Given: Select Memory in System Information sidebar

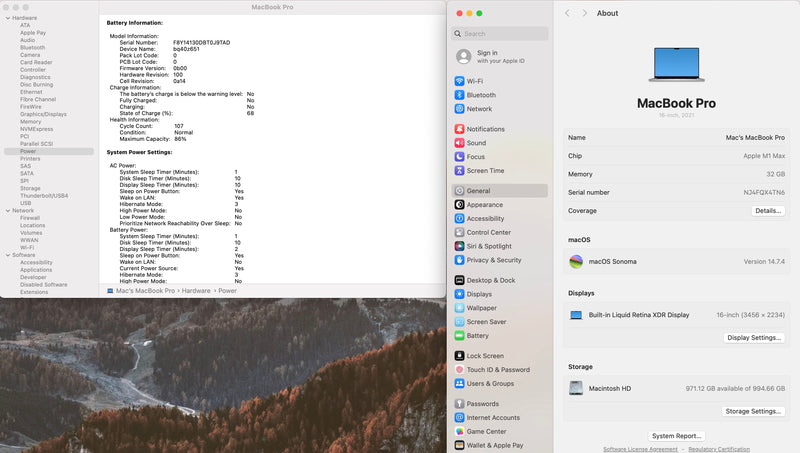Looking at the screenshot, I should coord(31,121).
